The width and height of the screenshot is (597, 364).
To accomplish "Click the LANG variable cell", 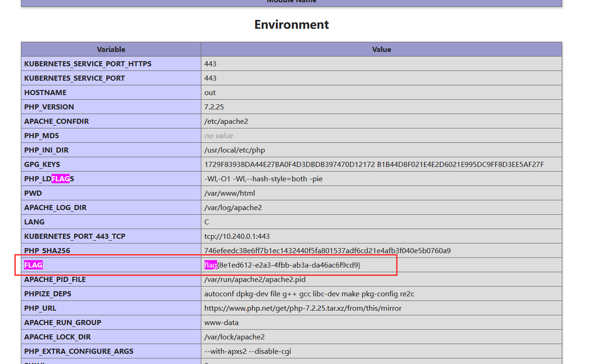I will [111, 222].
